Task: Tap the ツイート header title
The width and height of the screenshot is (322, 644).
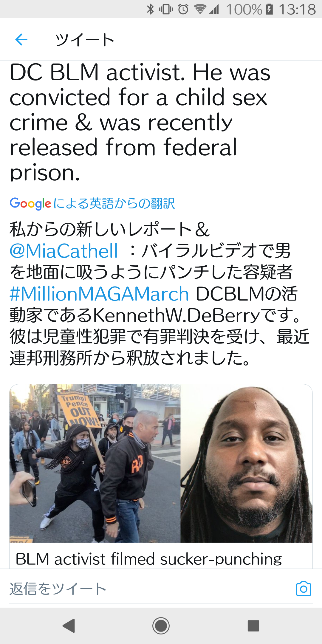Action: click(x=85, y=39)
